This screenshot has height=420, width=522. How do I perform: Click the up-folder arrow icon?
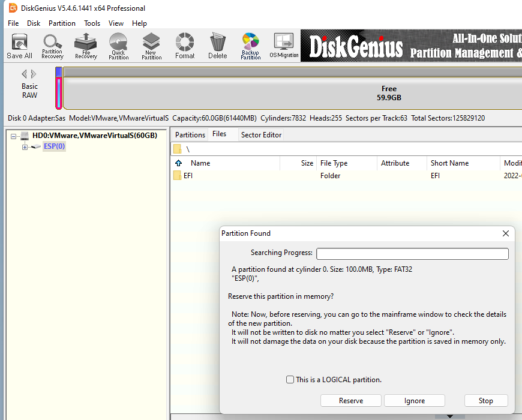coord(178,163)
